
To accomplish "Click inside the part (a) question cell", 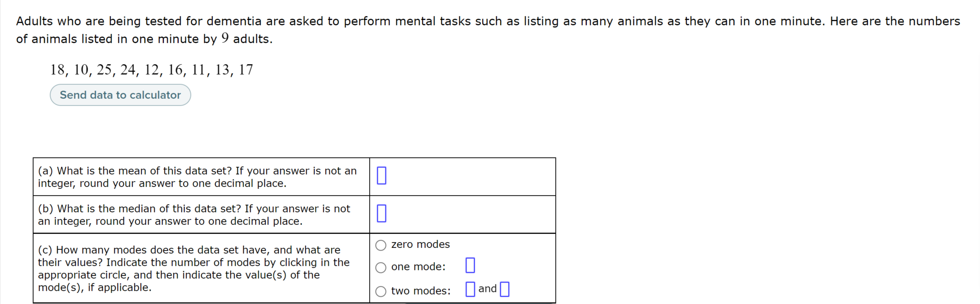I will [198, 177].
